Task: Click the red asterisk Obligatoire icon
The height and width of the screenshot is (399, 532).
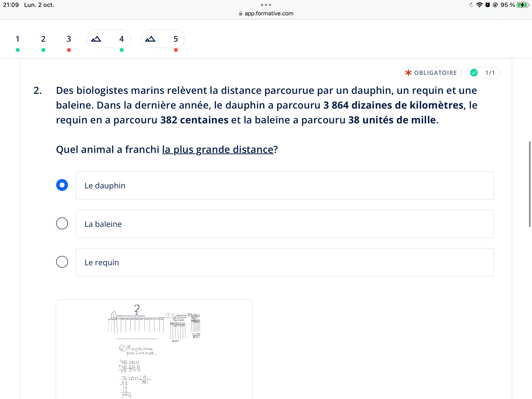Action: coord(408,73)
